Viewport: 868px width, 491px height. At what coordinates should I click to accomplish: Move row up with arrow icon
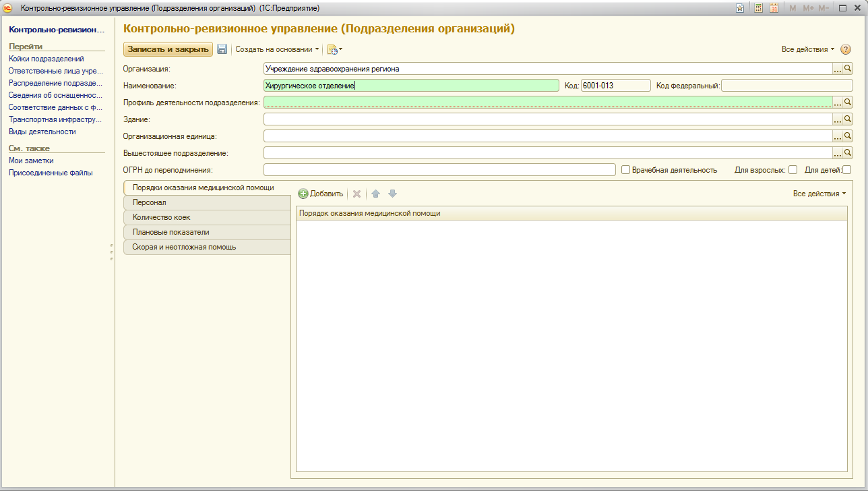click(375, 194)
